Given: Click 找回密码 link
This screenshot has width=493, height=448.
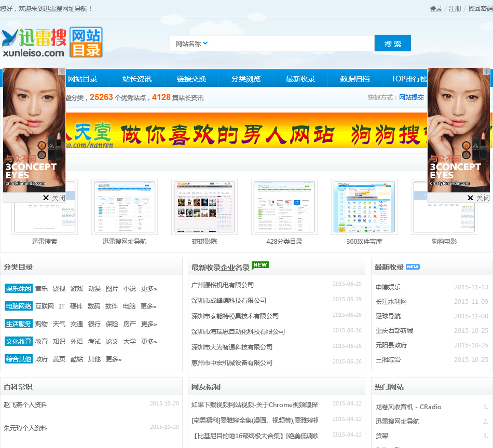Looking at the screenshot, I should tap(480, 9).
